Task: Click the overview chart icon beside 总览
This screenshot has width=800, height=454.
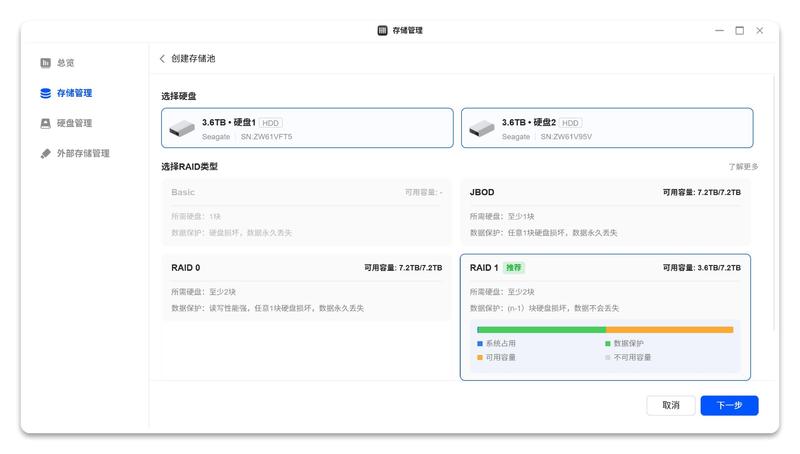Action: pyautogui.click(x=45, y=63)
